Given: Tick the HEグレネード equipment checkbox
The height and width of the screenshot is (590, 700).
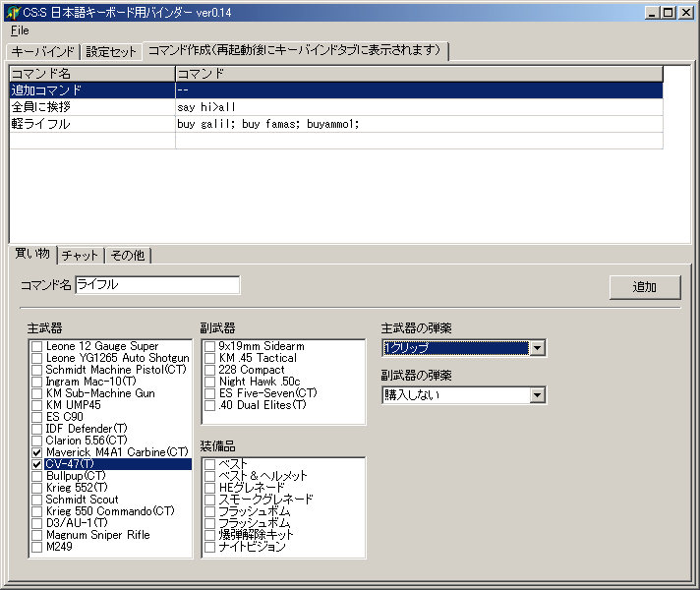Looking at the screenshot, I should [210, 488].
